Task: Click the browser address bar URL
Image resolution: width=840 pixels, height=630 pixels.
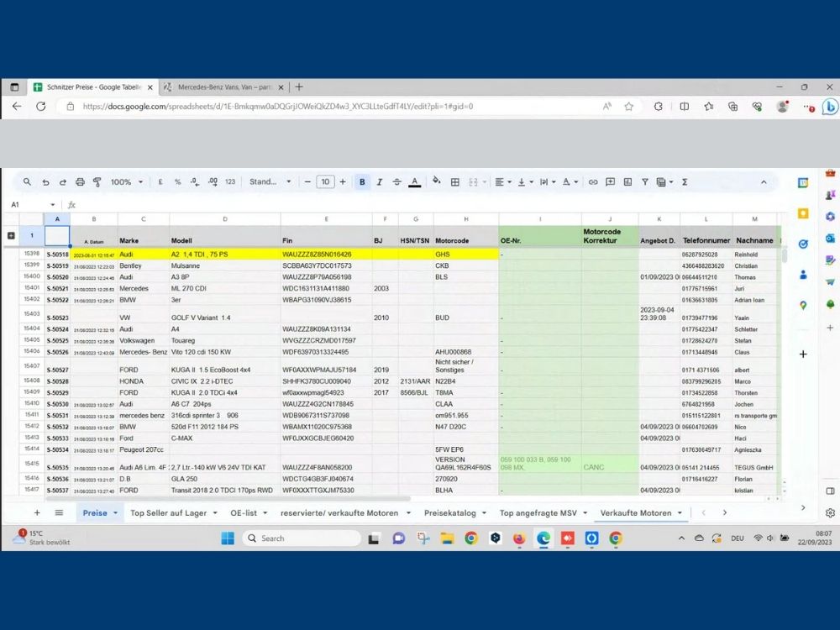Action: (277, 106)
